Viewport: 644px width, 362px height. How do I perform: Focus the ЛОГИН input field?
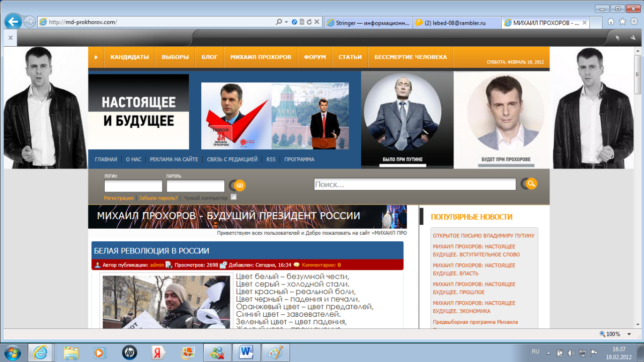pyautogui.click(x=133, y=186)
